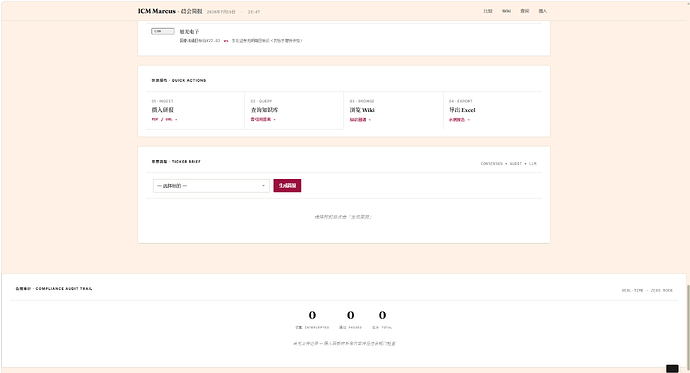The width and height of the screenshot is (690, 373).
Task: Follow the red link under the Query card
Action: (x=263, y=120)
